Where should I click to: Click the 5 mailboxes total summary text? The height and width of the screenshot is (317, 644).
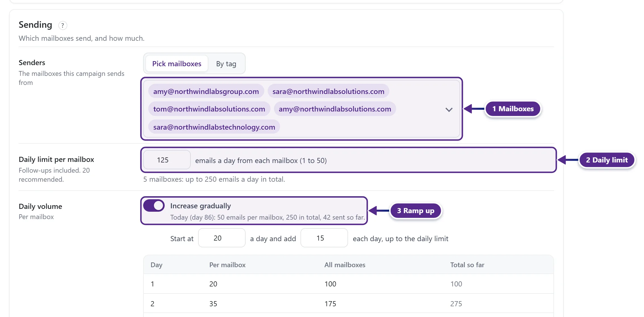click(x=214, y=179)
